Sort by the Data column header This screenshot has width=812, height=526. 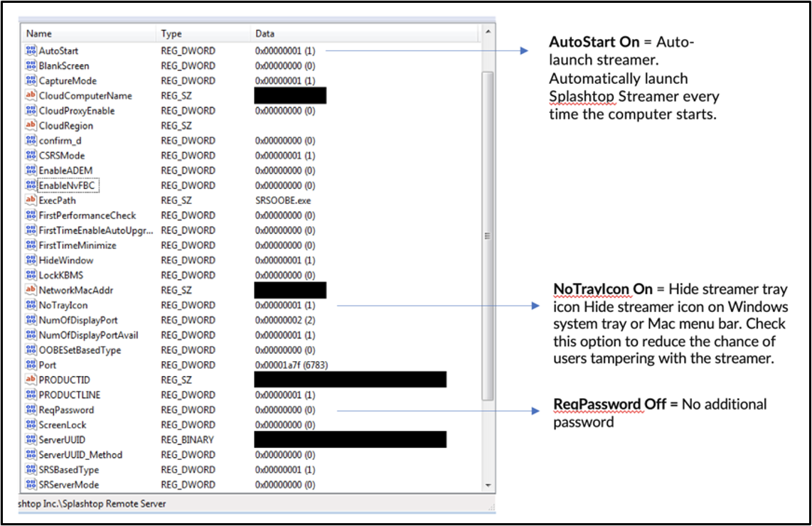click(365, 33)
